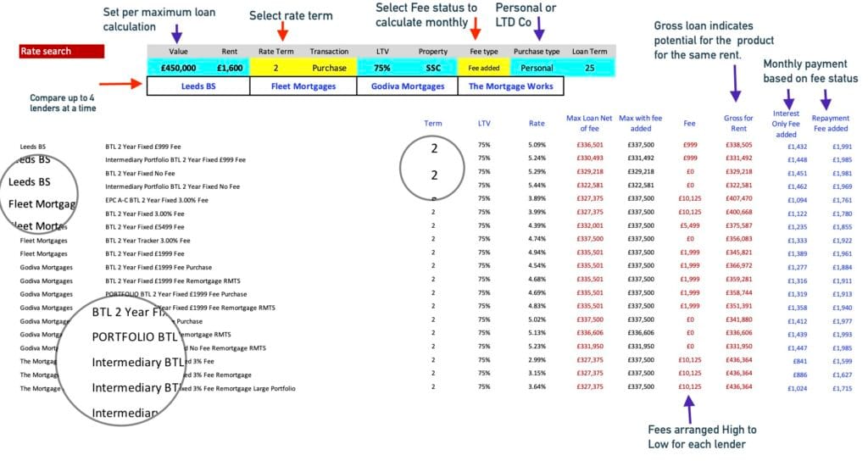The height and width of the screenshot is (472, 868).
Task: Click the Rate column header in results
Action: tap(537, 124)
